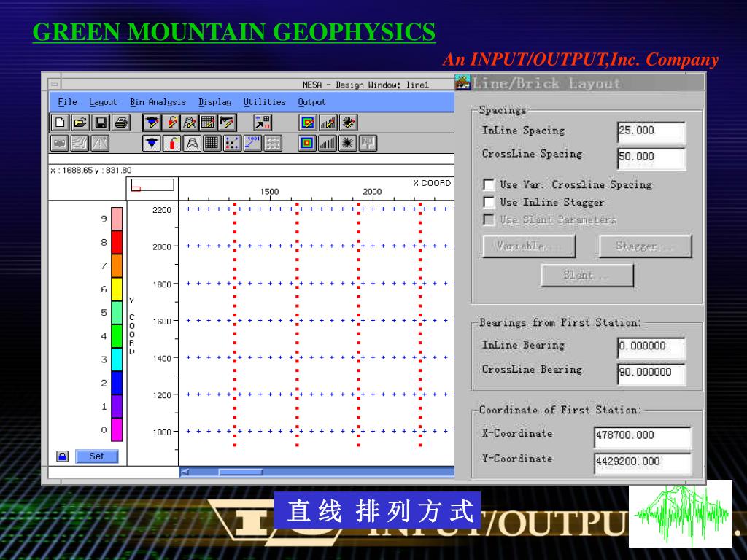
Task: Select the edit tower-pencil icon
Action: coord(190,122)
